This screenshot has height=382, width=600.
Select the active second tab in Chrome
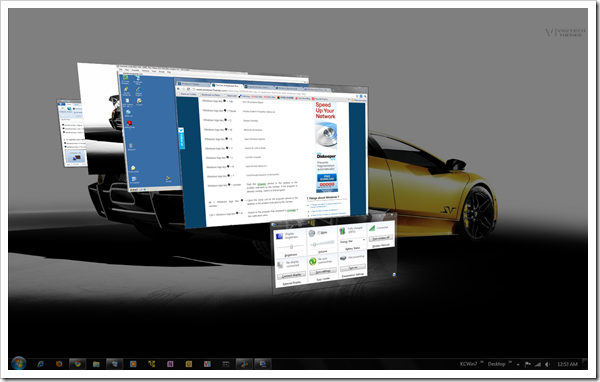[227, 86]
